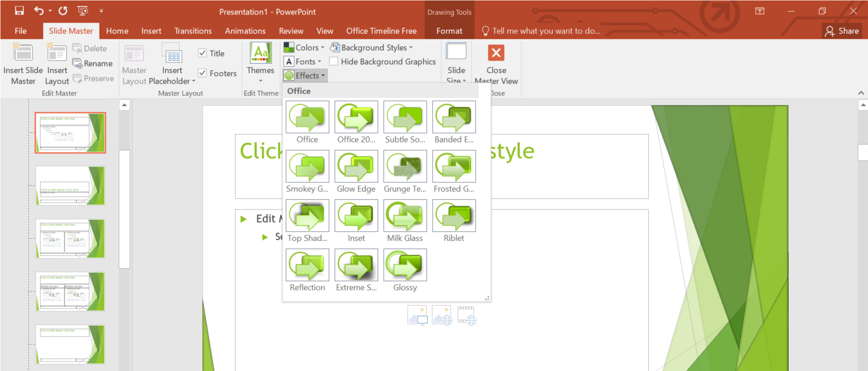
Task: Select the Smokey Glass effect
Action: pos(307,172)
